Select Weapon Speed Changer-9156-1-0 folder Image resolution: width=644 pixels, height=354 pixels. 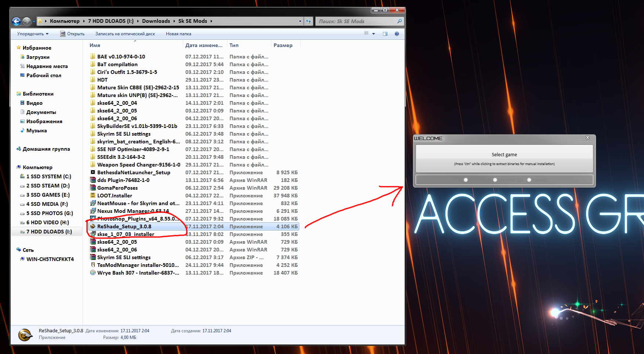(x=139, y=165)
